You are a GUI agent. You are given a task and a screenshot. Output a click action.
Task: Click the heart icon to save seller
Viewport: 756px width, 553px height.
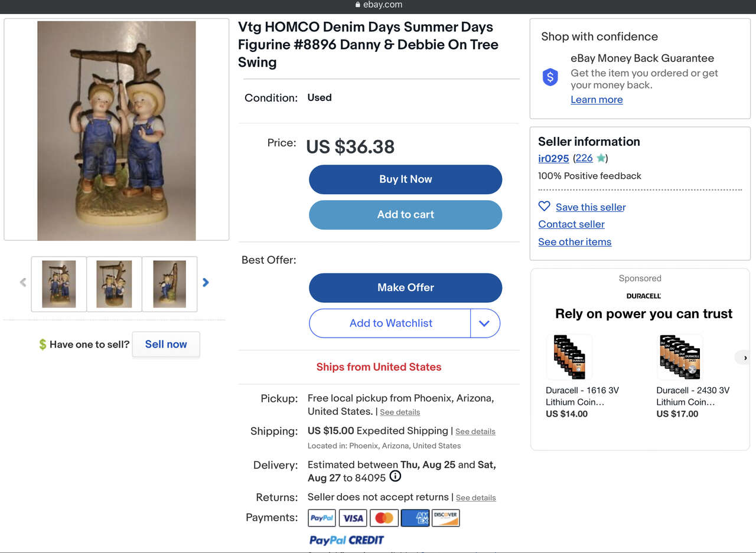pyautogui.click(x=545, y=207)
